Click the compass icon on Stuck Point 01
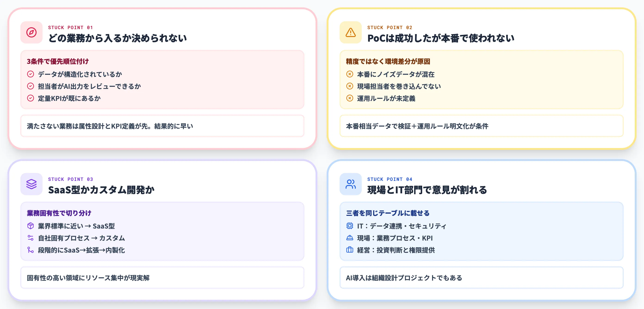Viewport: 644px width, 309px height. tap(31, 33)
